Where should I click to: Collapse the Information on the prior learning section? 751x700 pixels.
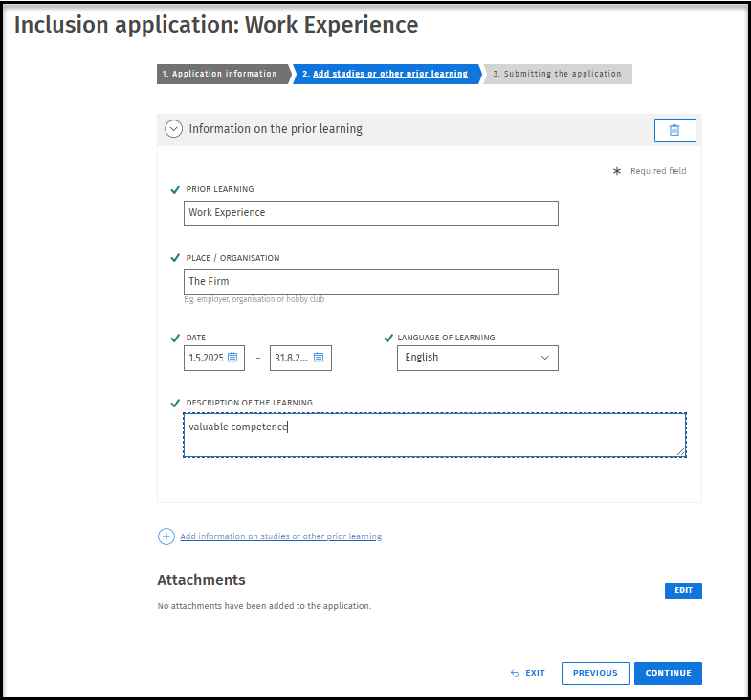(173, 129)
